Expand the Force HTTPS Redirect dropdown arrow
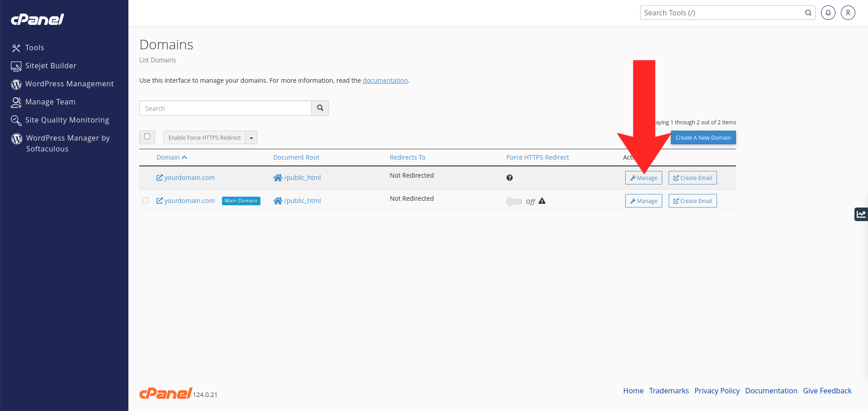868x411 pixels. (251, 137)
